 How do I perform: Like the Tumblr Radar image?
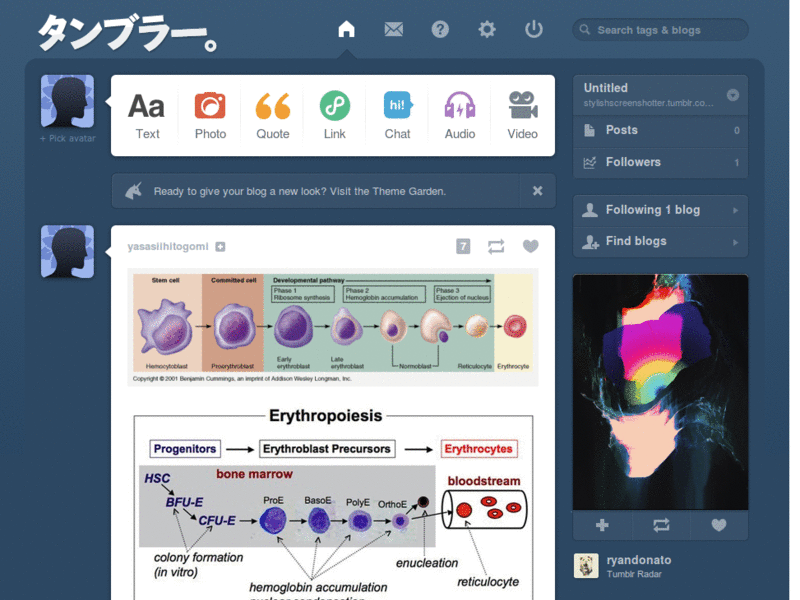click(719, 524)
